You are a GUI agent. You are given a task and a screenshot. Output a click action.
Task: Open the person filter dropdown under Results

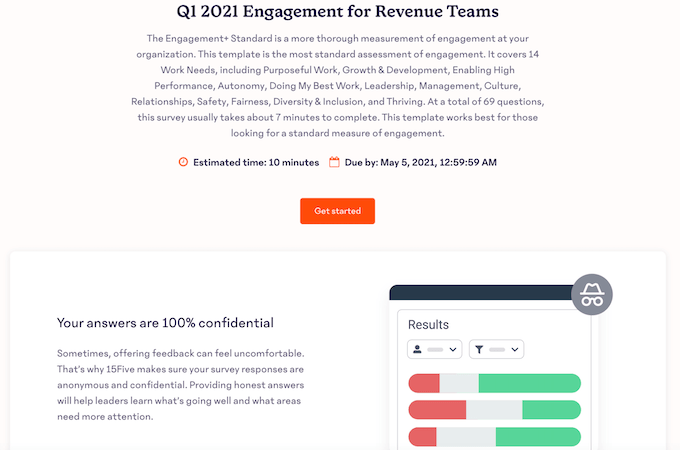(x=435, y=349)
